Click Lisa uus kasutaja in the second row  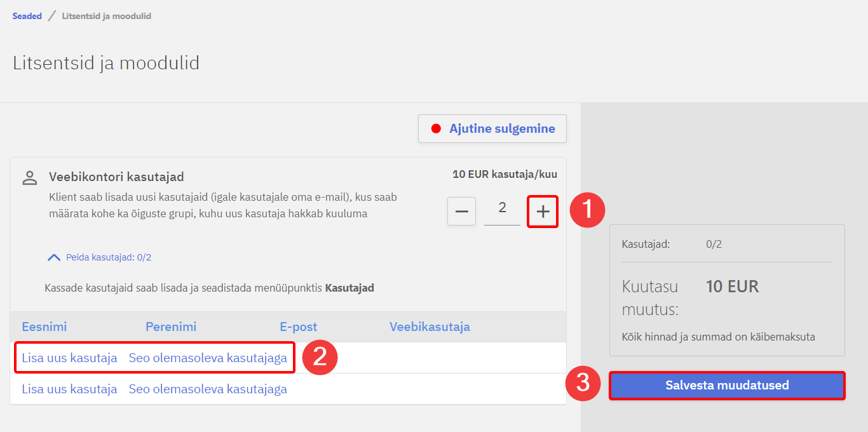(x=69, y=389)
